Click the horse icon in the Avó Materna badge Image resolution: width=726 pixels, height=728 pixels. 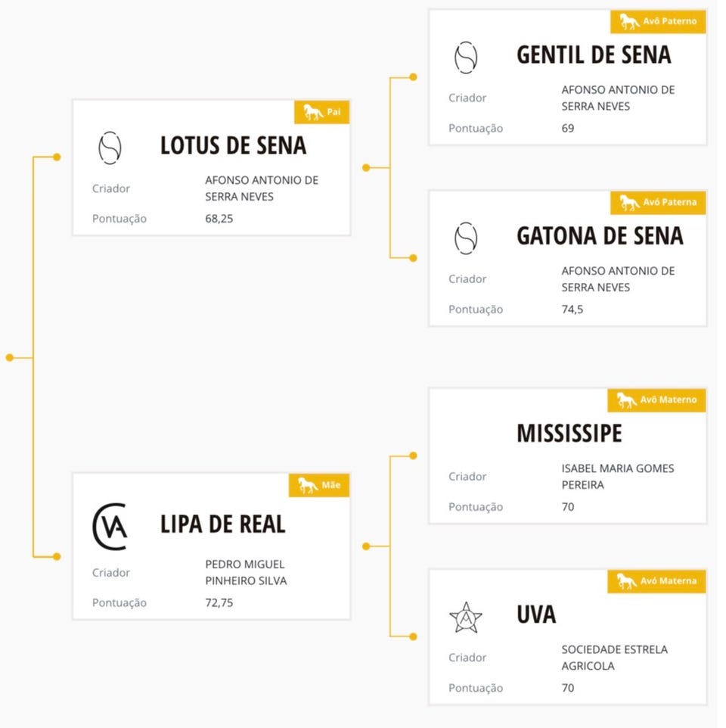(x=626, y=581)
